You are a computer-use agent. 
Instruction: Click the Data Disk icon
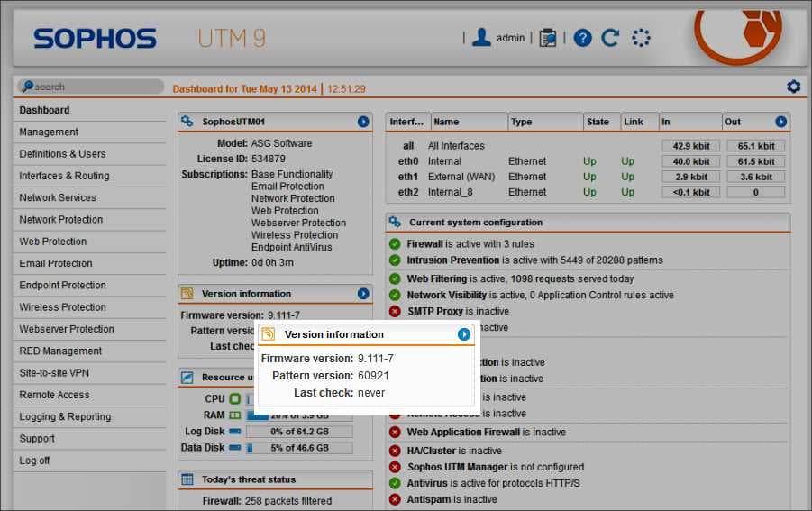pyautogui.click(x=235, y=448)
